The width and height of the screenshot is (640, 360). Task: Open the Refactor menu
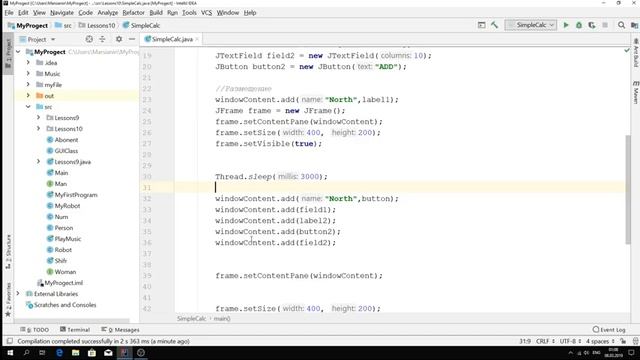tap(133, 13)
